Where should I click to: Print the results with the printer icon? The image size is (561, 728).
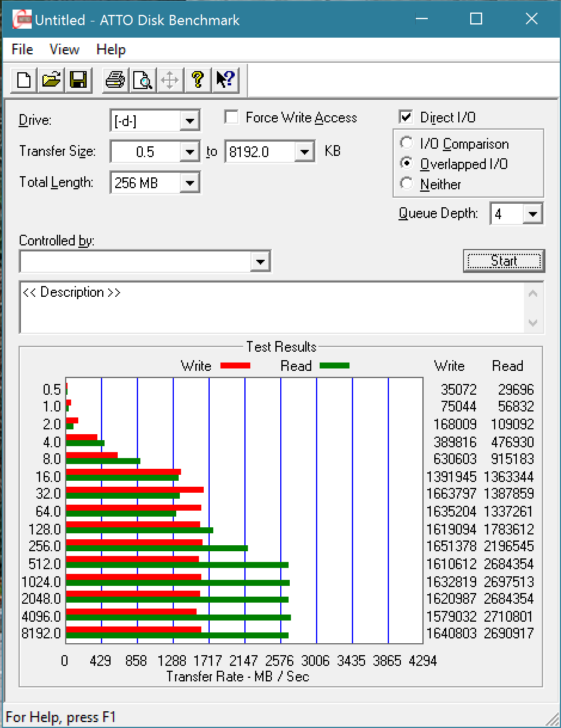click(x=115, y=79)
